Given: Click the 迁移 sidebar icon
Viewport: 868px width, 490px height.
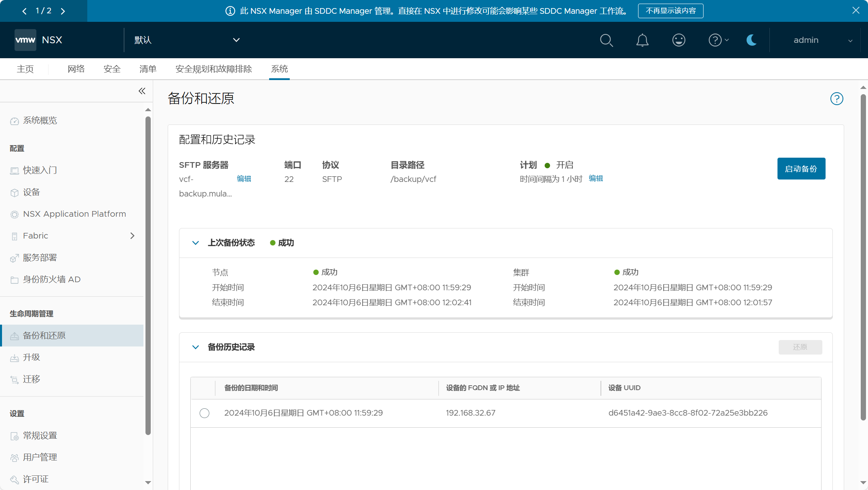Looking at the screenshot, I should [x=15, y=380].
